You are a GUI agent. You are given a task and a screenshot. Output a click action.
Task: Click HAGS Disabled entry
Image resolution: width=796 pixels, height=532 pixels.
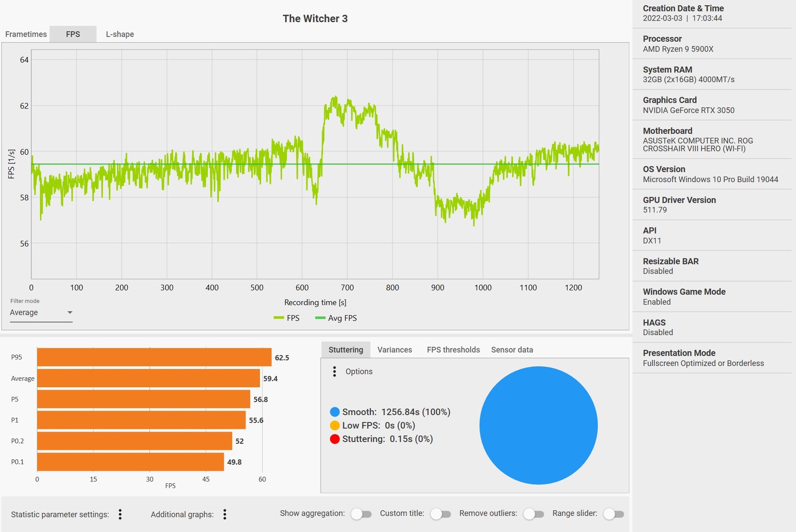(712, 327)
